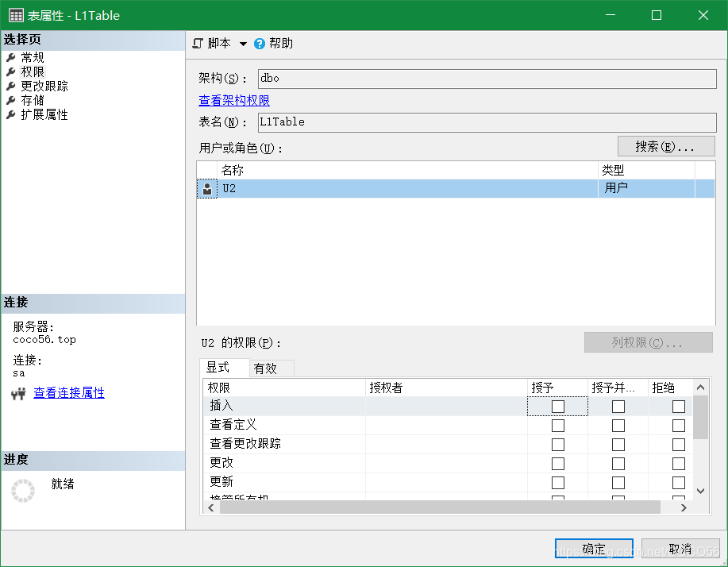Click wrench icon beside 常规
The image size is (728, 567).
(x=11, y=58)
